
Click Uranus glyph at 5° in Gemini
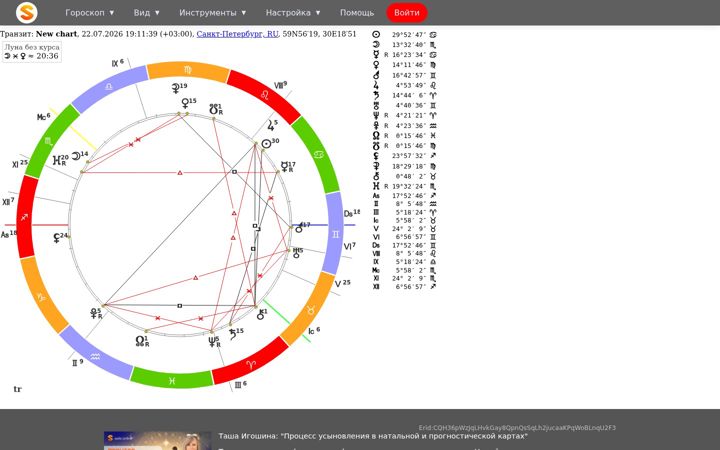(x=297, y=253)
